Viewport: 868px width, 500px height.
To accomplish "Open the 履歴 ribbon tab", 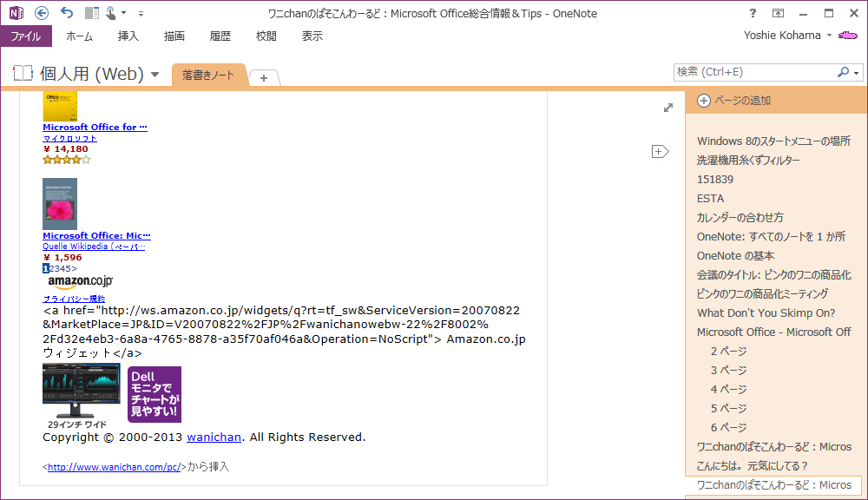I will pyautogui.click(x=220, y=36).
